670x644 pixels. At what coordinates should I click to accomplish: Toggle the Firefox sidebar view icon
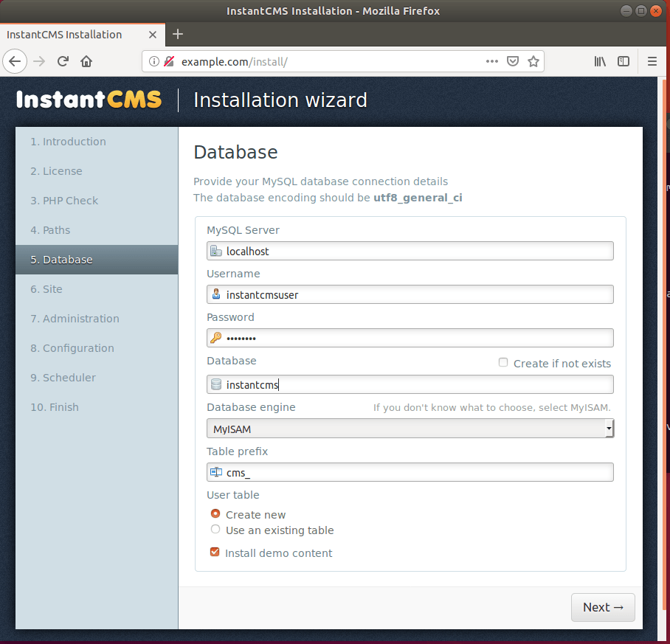point(624,61)
